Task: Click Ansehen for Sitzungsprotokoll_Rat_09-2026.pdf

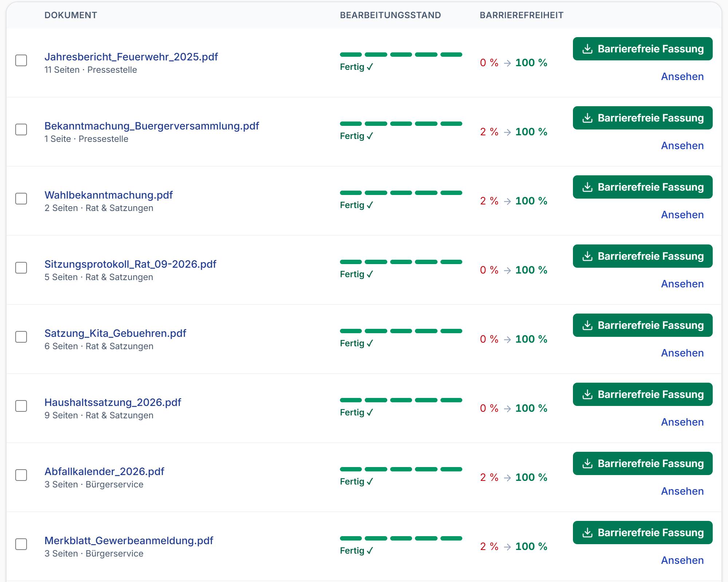Action: [682, 284]
